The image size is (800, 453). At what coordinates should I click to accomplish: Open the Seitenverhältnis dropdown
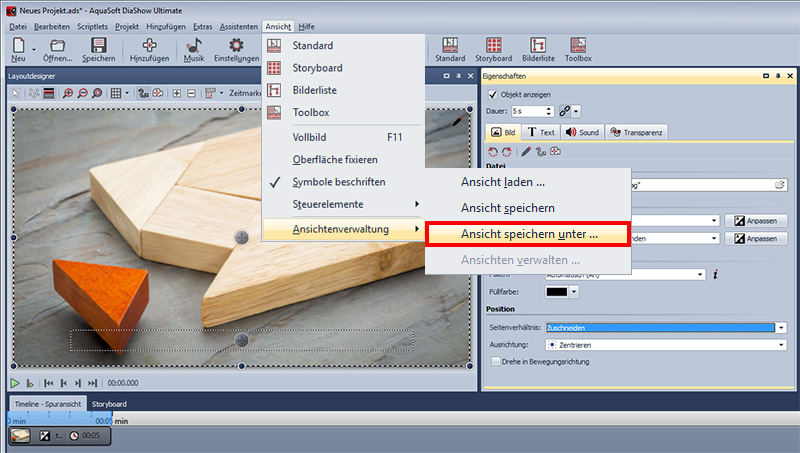(781, 327)
